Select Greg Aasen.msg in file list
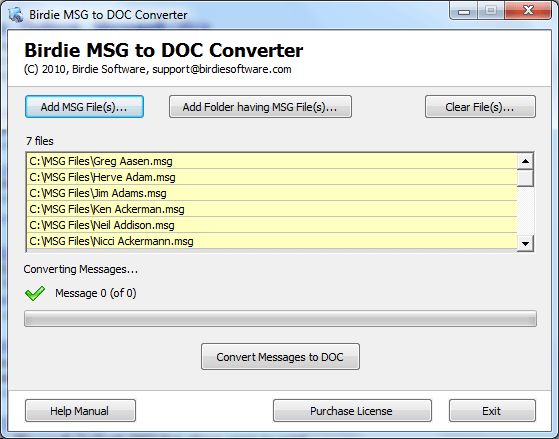 [x=272, y=161]
